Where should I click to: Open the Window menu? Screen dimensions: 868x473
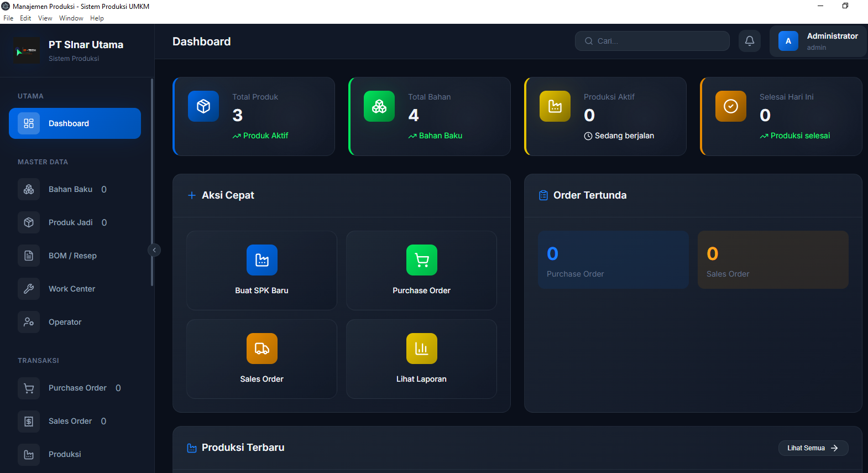tap(71, 18)
